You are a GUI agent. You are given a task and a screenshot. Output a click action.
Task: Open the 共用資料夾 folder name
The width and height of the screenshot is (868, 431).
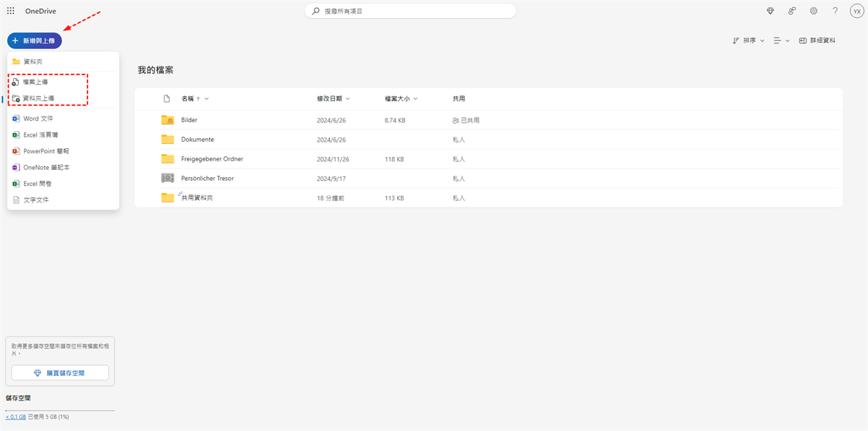197,197
